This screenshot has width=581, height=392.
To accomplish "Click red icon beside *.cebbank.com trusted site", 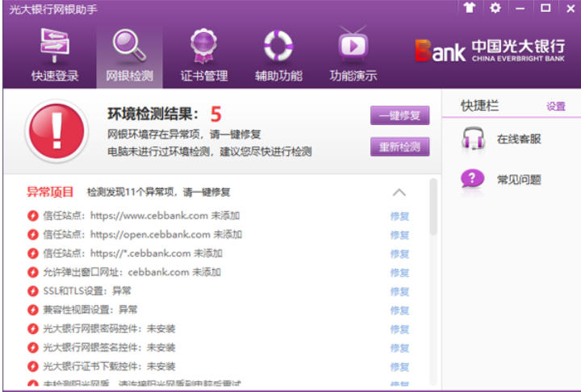I will (33, 253).
